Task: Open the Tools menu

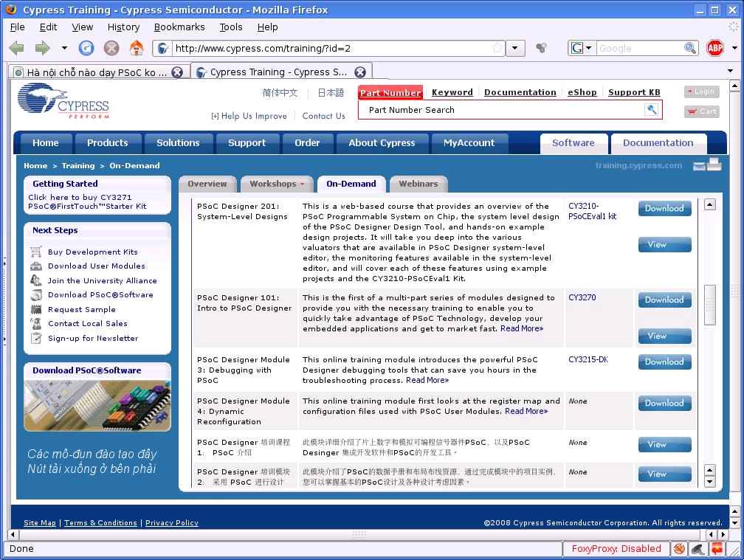Action: point(230,27)
